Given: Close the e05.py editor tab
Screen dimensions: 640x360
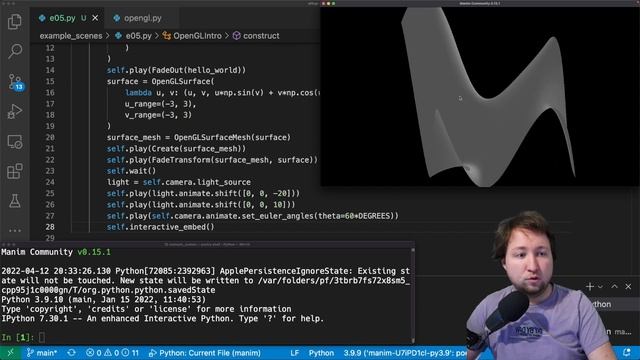Looking at the screenshot, I should [x=95, y=18].
